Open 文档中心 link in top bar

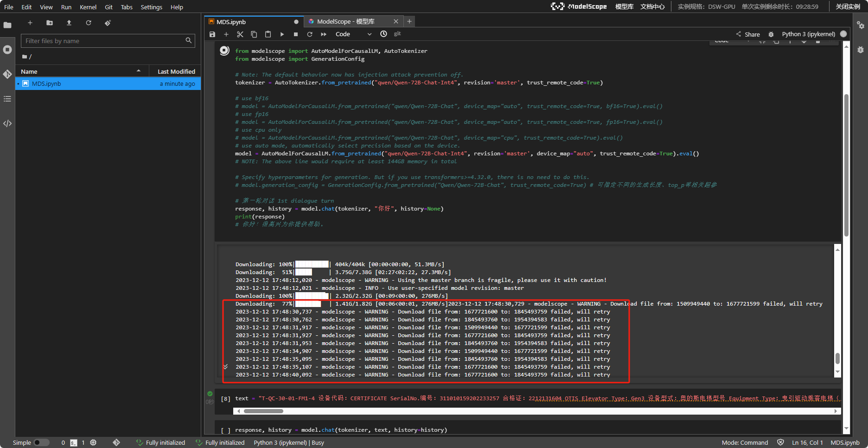(652, 6)
